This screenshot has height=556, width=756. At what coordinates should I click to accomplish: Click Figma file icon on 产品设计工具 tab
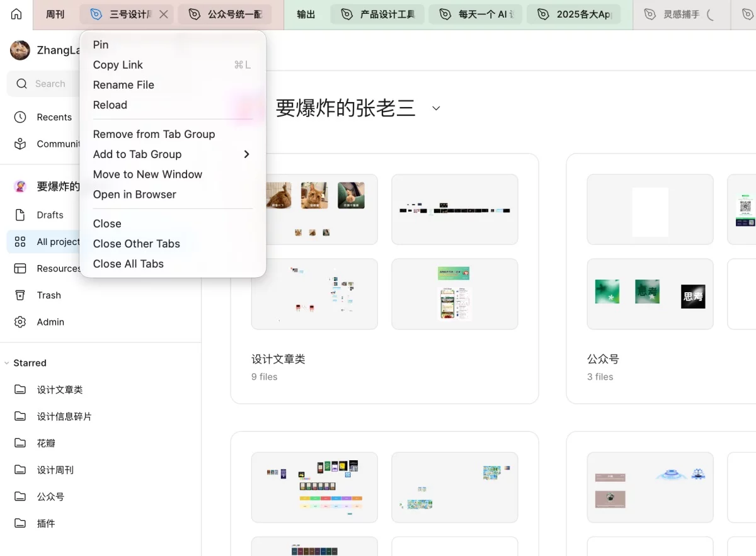[346, 14]
